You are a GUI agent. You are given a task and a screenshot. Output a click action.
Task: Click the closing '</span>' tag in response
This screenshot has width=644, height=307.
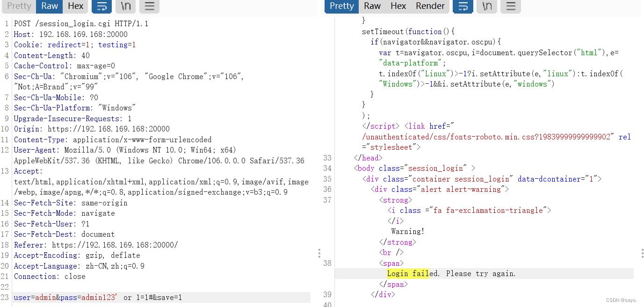[x=394, y=285]
